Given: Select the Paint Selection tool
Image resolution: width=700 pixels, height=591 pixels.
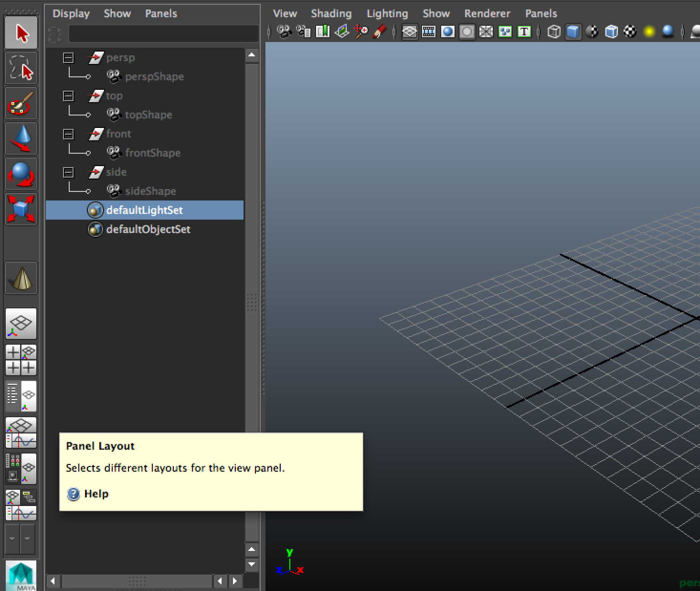Looking at the screenshot, I should (x=21, y=103).
